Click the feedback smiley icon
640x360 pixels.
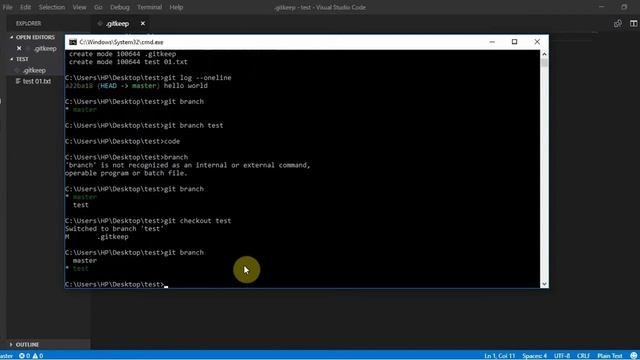tap(633, 356)
